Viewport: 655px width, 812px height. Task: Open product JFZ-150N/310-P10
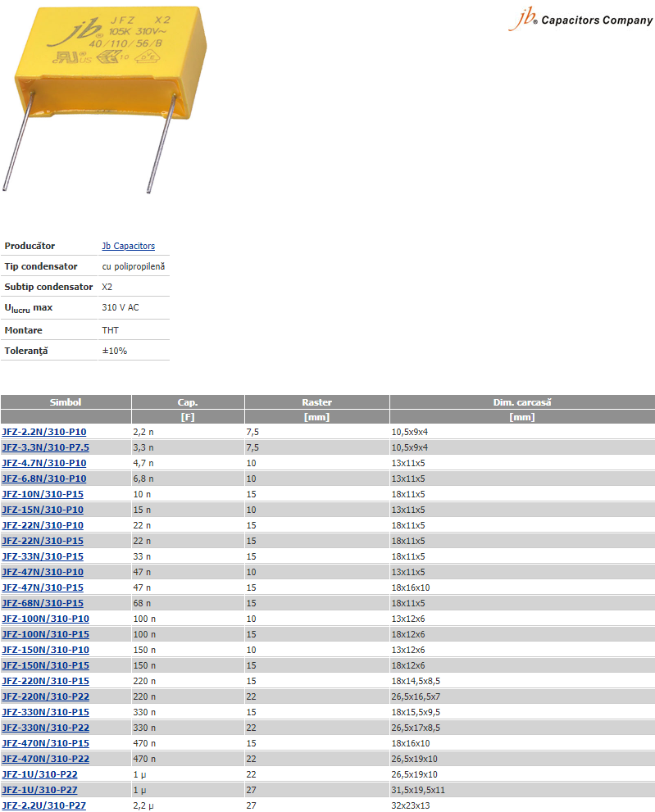46,650
